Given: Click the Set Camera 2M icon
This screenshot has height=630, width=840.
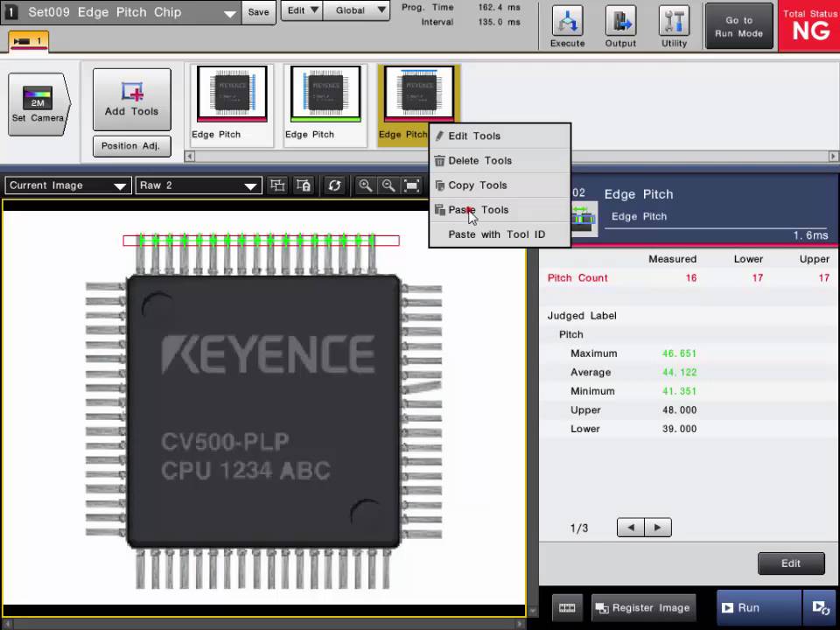Looking at the screenshot, I should (38, 104).
